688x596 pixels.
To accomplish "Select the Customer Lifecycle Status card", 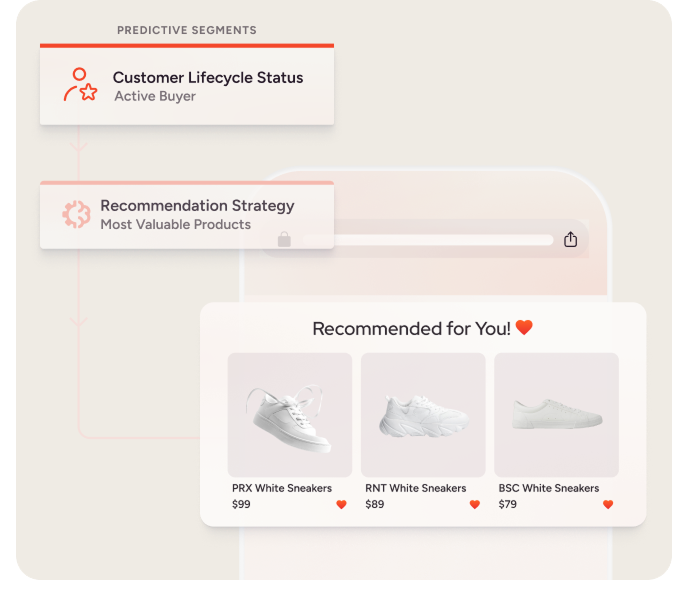I will (x=187, y=86).
